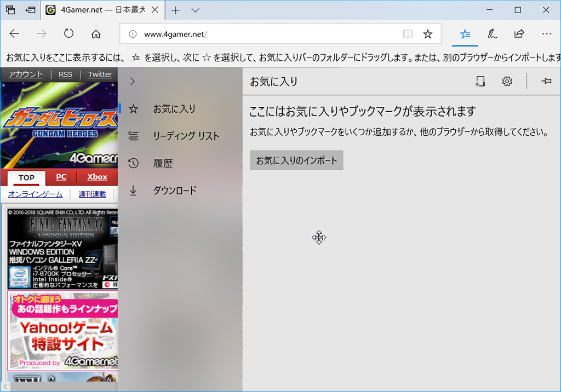The height and width of the screenshot is (392, 561).
Task: Open Settings and more ellipsis menu
Action: 546,34
